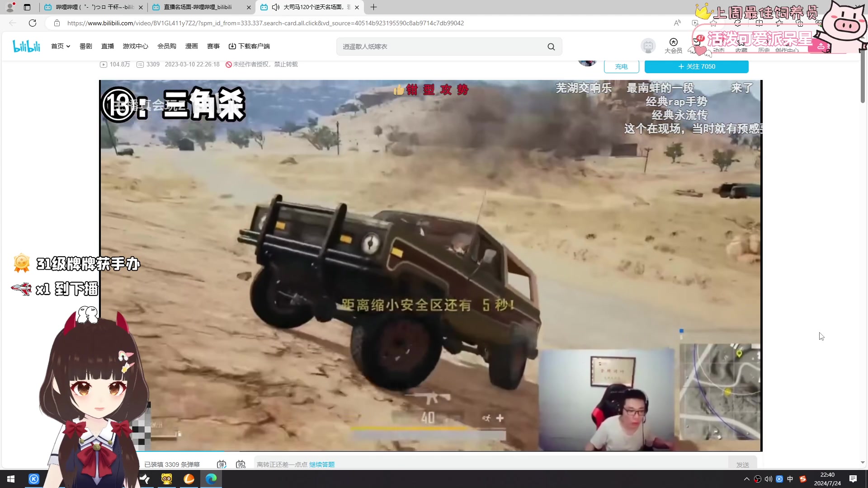Screen dimensions: 868x488
Task: Open the 直播 navigation item
Action: pos(108,46)
